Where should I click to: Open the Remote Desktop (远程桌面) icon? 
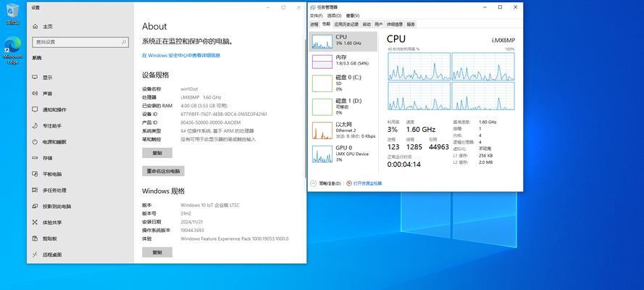tap(35, 254)
